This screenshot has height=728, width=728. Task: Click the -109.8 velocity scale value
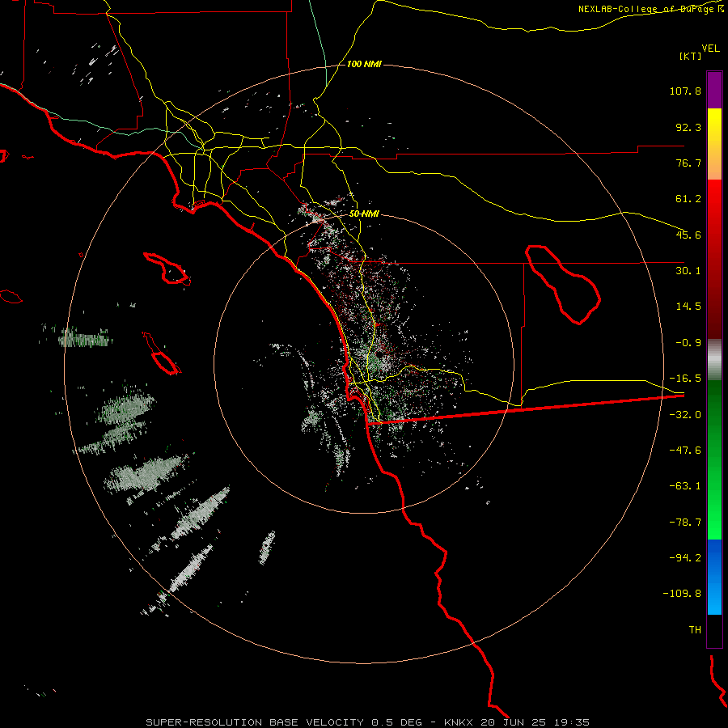pyautogui.click(x=683, y=594)
